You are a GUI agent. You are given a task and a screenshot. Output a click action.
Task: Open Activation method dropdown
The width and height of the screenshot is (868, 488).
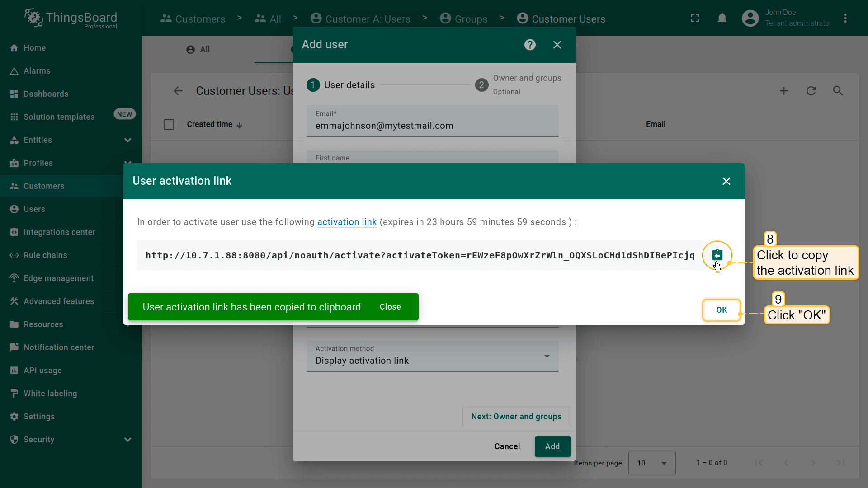(432, 356)
